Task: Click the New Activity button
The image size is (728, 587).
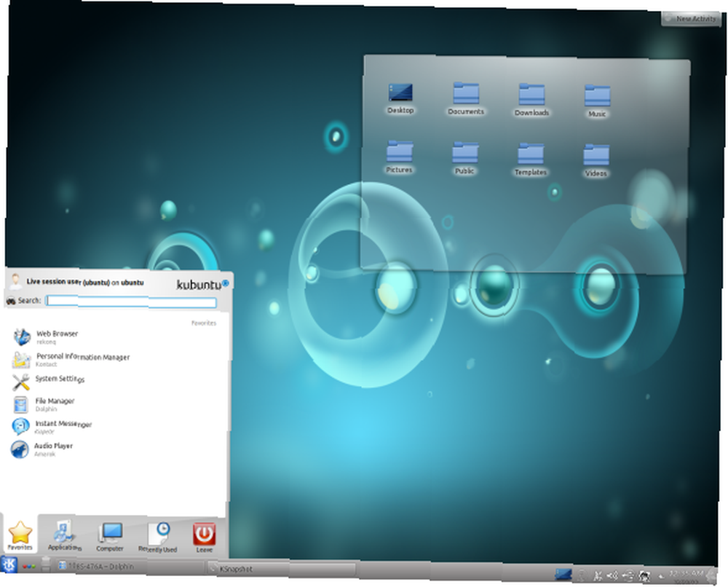Action: pos(690,19)
